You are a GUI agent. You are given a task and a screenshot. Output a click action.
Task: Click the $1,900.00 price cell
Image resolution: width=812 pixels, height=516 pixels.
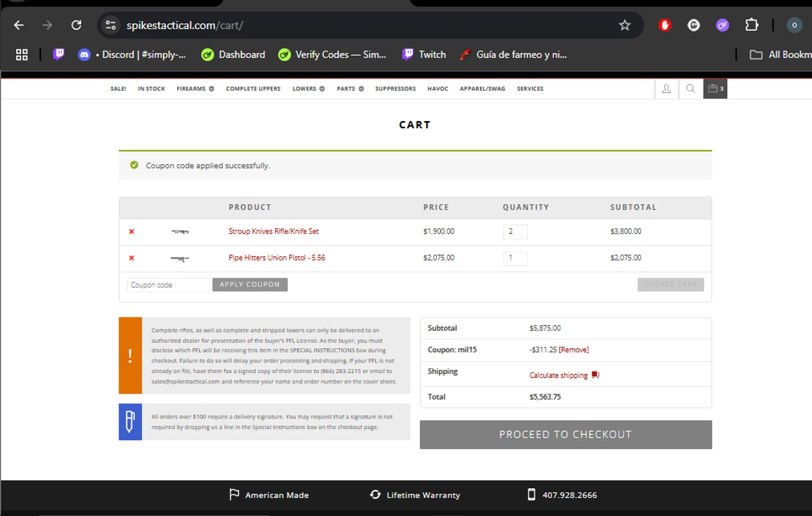point(439,231)
